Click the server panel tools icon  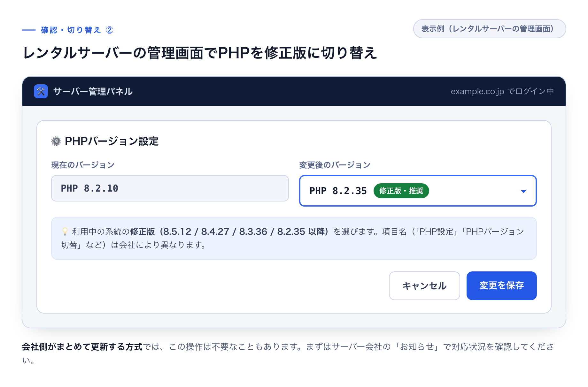[41, 91]
